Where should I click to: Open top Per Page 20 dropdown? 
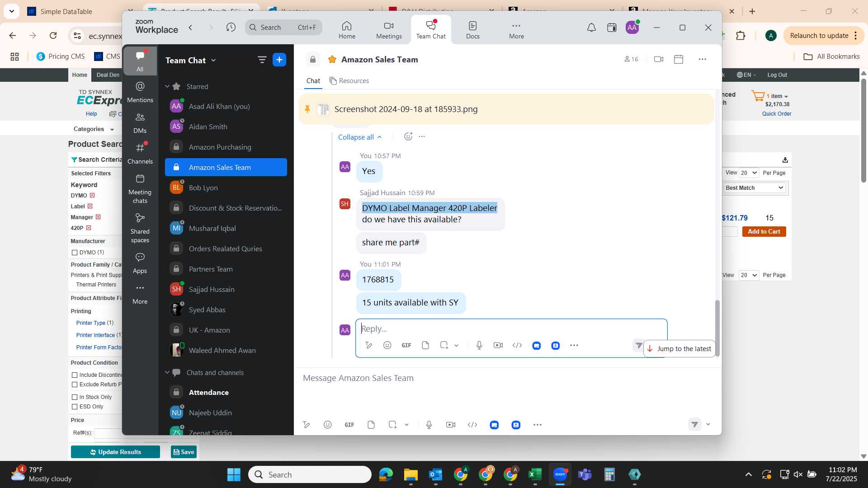point(749,173)
